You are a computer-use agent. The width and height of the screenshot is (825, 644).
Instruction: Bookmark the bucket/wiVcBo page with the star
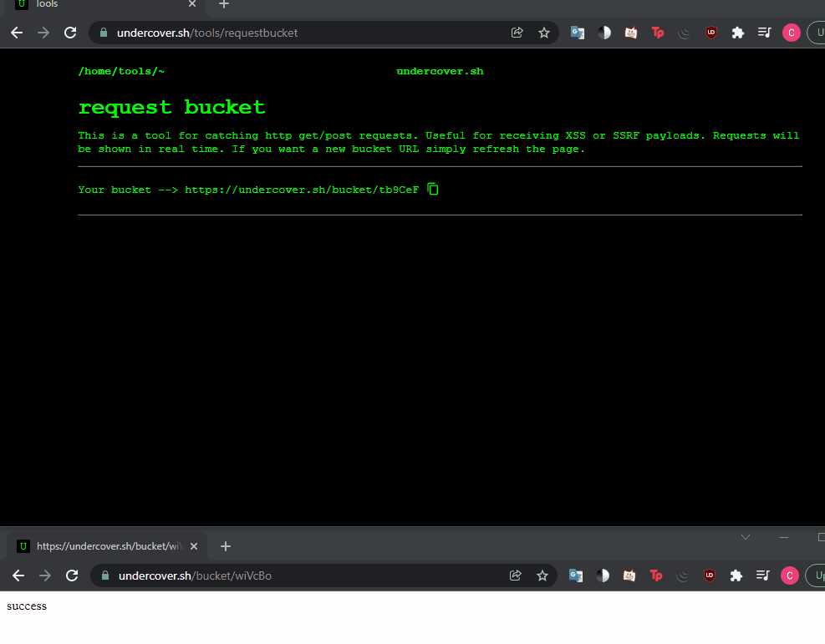(542, 576)
